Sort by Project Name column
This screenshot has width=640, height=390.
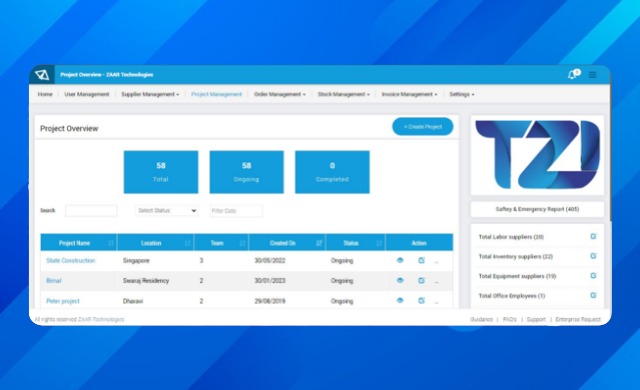(111, 243)
